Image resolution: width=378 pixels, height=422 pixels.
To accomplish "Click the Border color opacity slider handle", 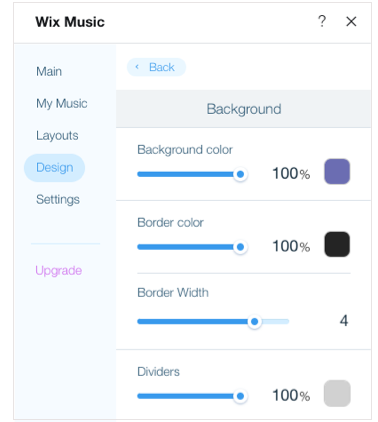I will (x=240, y=247).
